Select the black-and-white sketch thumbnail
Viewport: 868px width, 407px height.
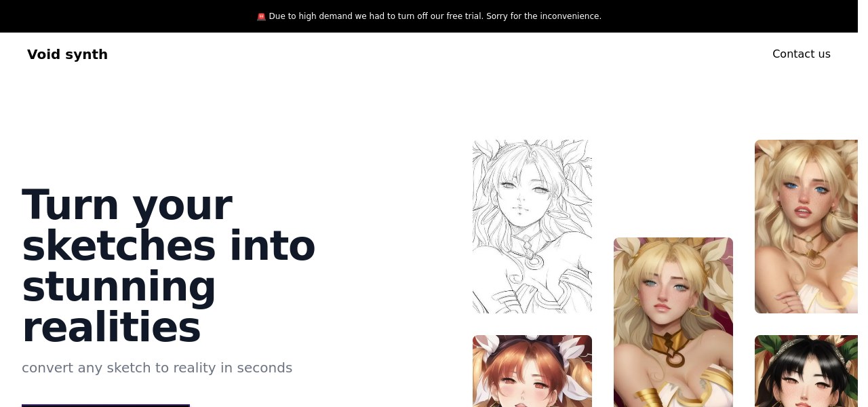click(x=532, y=227)
